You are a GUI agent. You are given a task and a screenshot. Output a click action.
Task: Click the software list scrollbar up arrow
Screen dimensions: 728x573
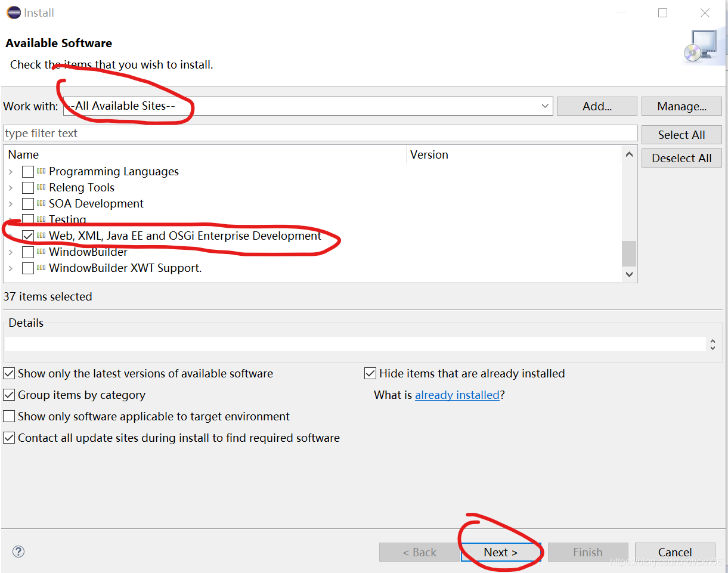pos(629,154)
